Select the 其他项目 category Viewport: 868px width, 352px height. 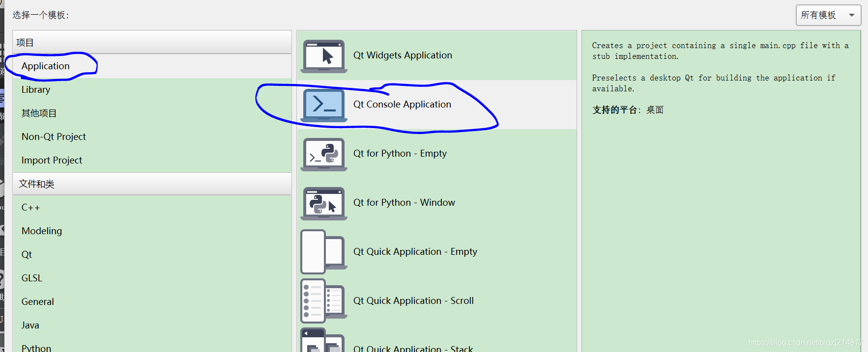pyautogui.click(x=152, y=113)
